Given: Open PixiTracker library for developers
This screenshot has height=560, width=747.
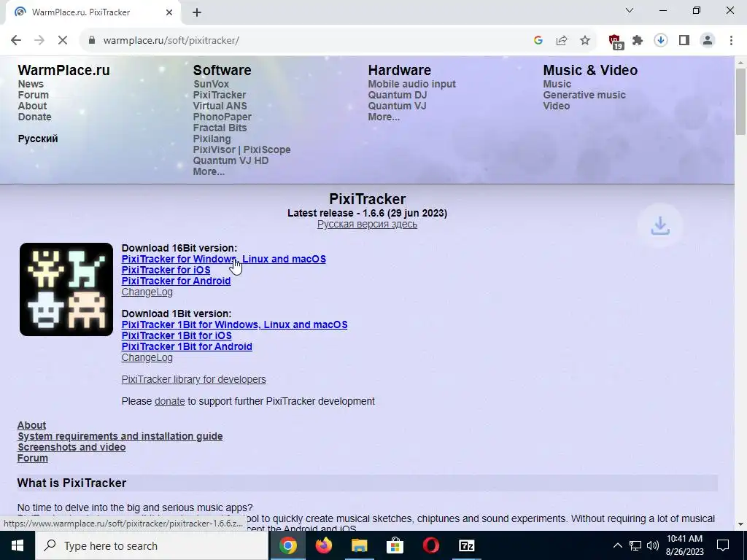Looking at the screenshot, I should [194, 379].
